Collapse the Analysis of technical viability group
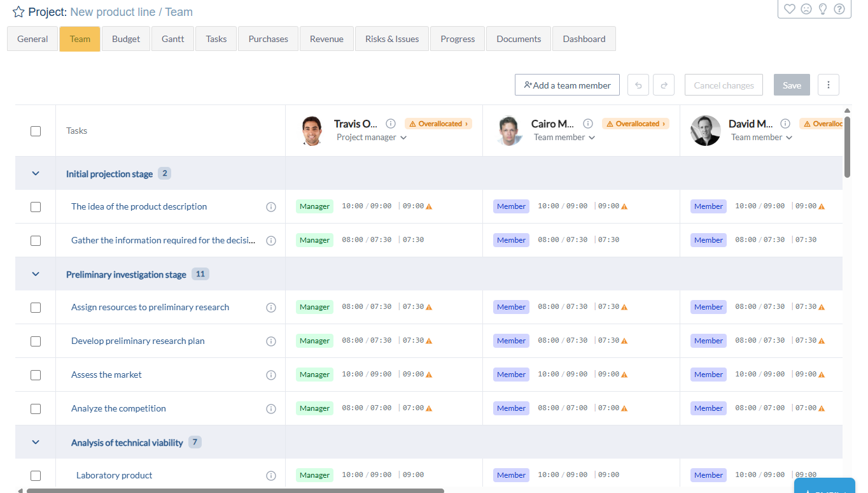 coord(36,442)
